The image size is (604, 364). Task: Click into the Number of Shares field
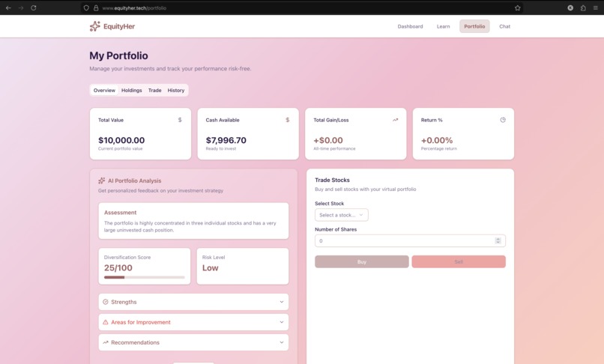[410, 240]
